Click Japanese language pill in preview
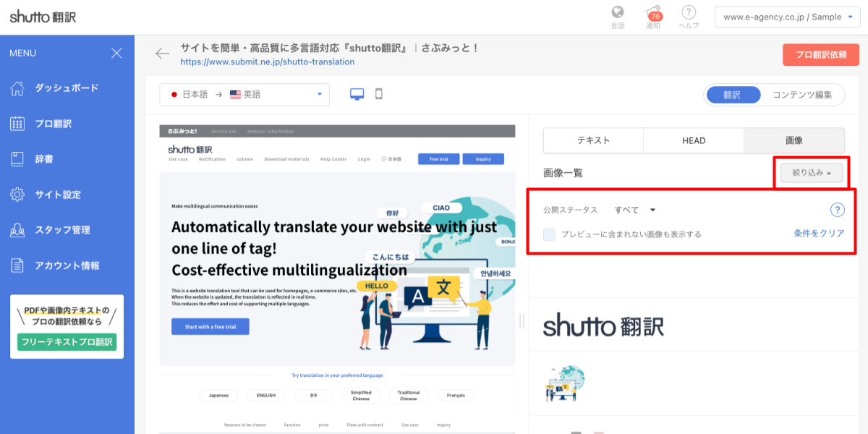 [218, 396]
